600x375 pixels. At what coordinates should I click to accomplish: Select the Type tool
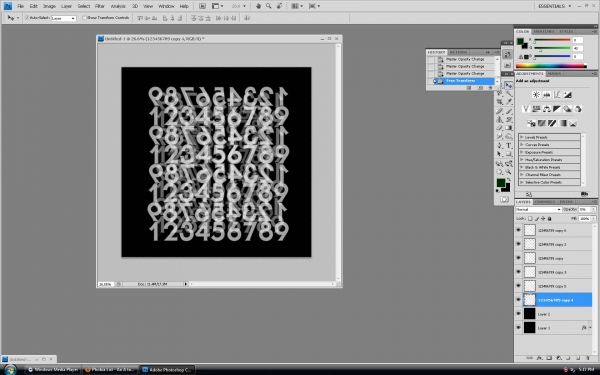tap(509, 145)
